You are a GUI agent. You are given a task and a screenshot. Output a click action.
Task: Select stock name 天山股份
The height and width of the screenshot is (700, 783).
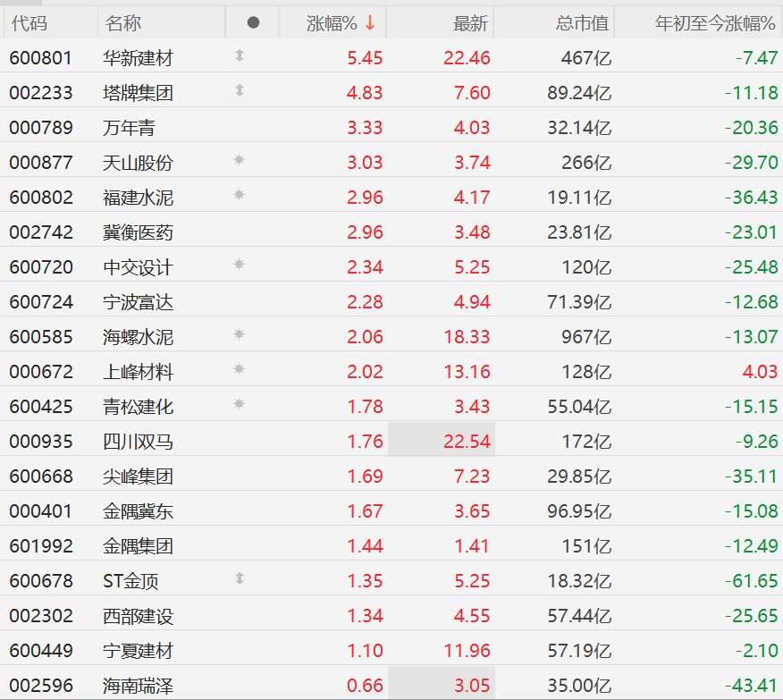click(138, 163)
